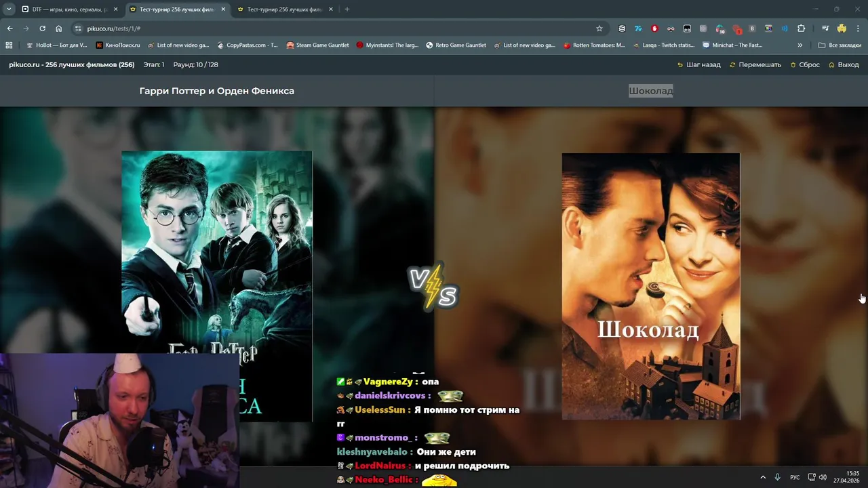Open the gray B extension icon

pos(752,28)
